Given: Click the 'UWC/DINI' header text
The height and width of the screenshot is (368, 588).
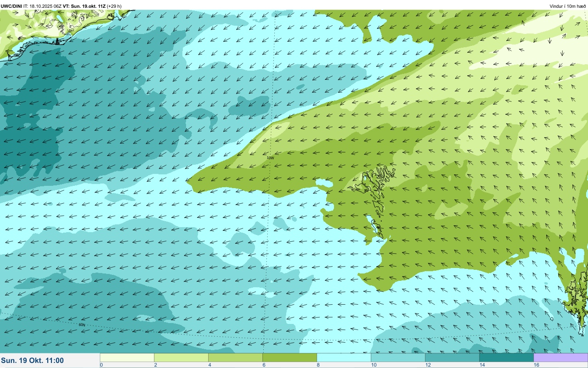Looking at the screenshot, I should coord(11,6).
